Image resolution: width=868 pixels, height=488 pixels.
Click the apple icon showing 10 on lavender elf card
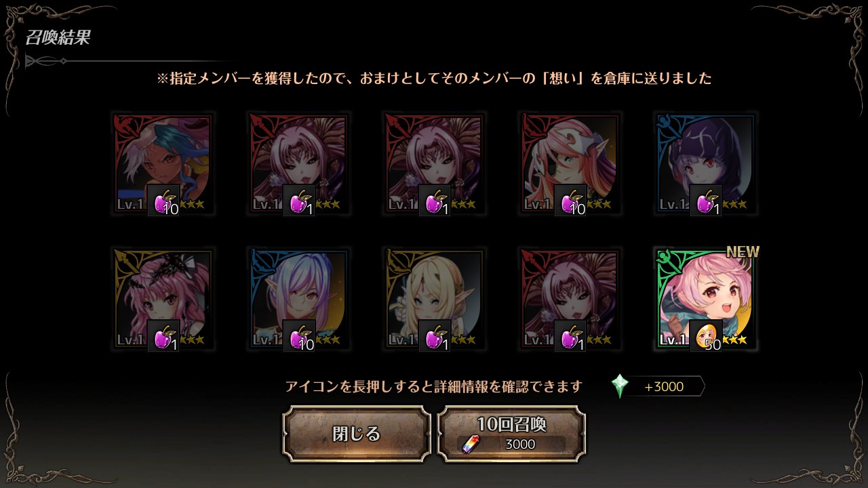click(x=299, y=336)
